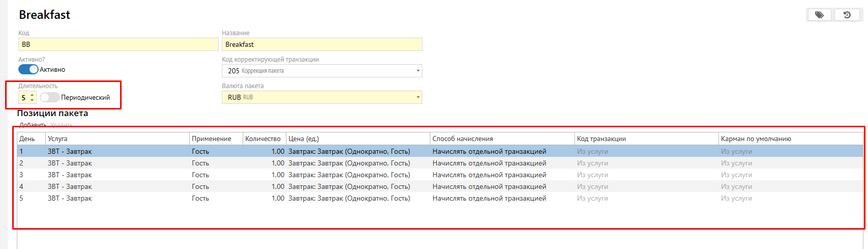Click the Количество column header
Screen dimensions: 868x249
coord(263,139)
